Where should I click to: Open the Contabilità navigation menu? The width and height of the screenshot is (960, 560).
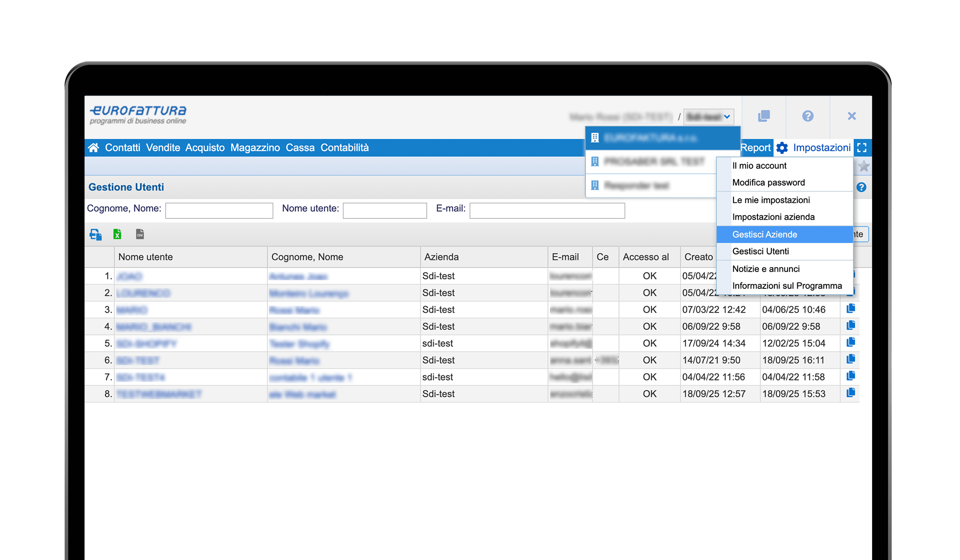(x=345, y=148)
